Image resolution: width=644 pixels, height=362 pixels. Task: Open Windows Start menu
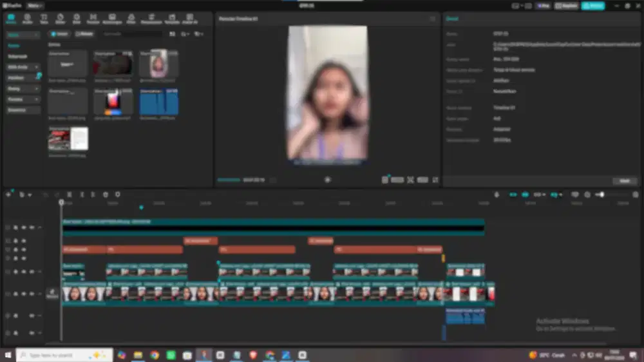(8, 355)
